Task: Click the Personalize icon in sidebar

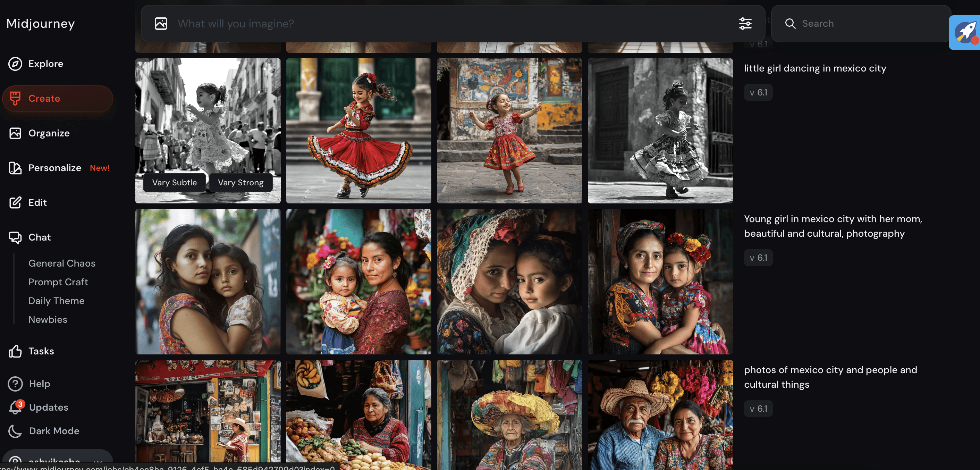Action: [15, 168]
